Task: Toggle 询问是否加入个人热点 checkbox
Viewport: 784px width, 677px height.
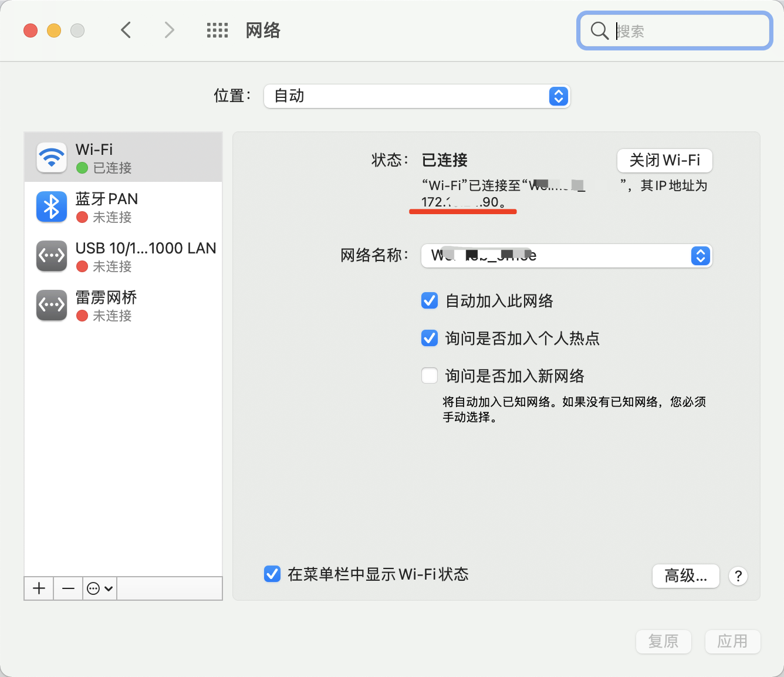Action: coord(430,338)
